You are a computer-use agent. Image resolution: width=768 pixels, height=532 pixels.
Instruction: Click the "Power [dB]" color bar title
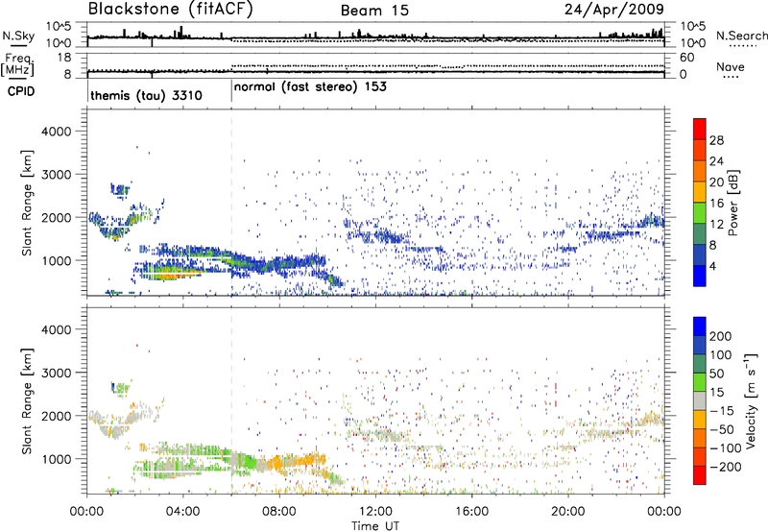[733, 203]
